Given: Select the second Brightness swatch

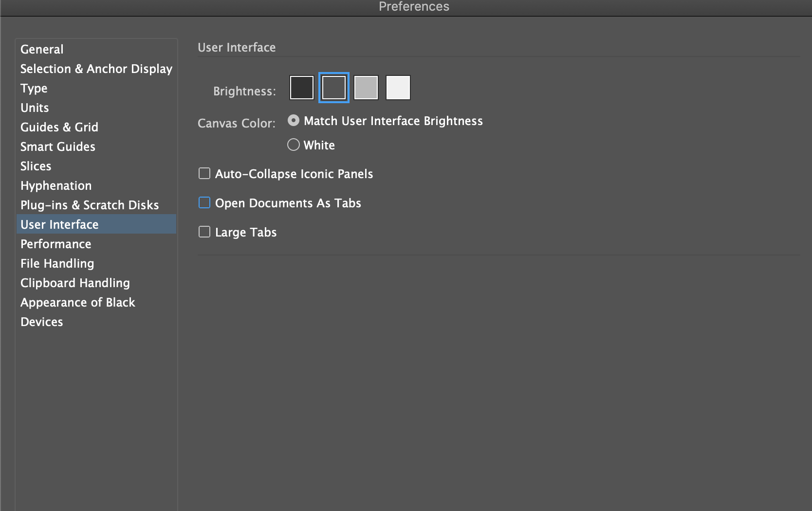Looking at the screenshot, I should pyautogui.click(x=333, y=88).
